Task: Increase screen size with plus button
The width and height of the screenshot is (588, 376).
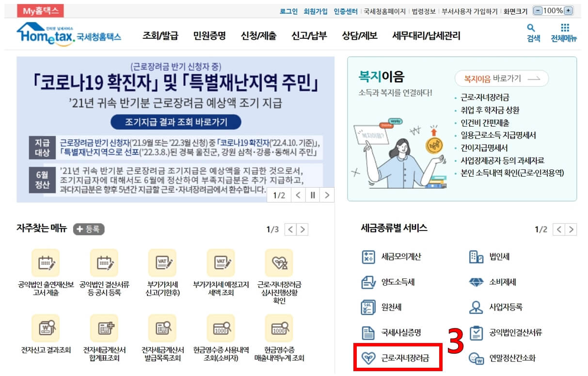Action: tap(568, 11)
